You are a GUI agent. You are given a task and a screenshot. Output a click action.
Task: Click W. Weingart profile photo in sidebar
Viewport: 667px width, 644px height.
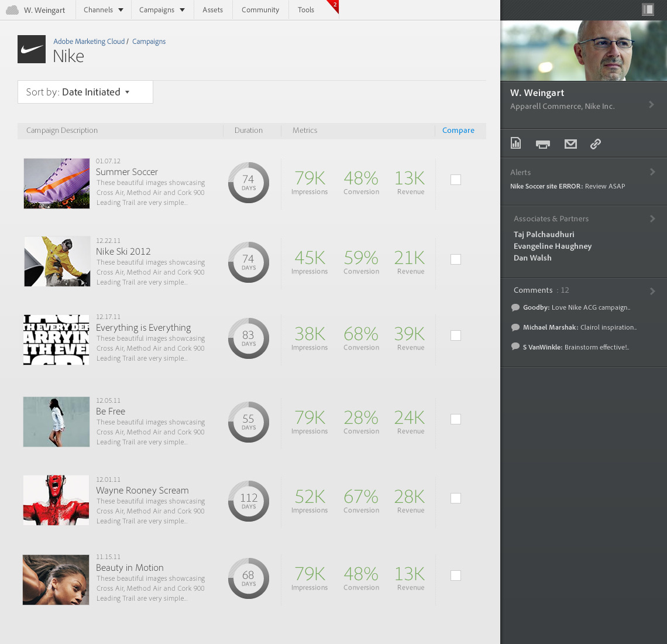click(x=584, y=51)
